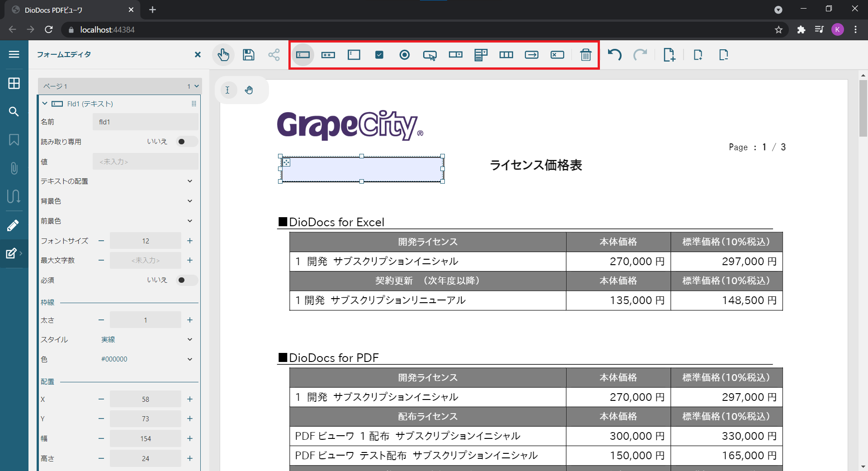Open the thumbnails panel
868x471 pixels.
coord(14,83)
